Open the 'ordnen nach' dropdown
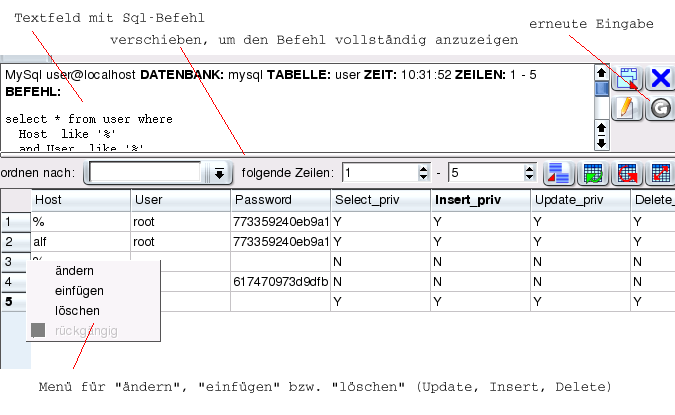675x415 pixels. [219, 174]
